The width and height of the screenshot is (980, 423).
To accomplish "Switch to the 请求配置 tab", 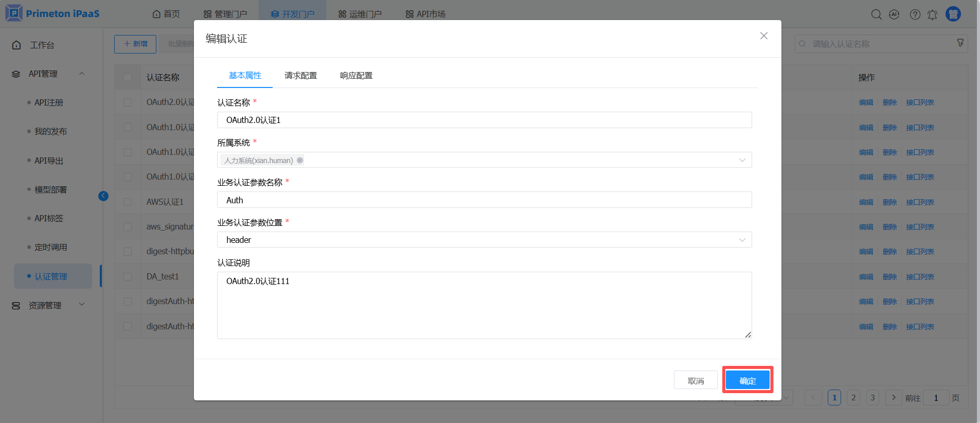I will [300, 76].
